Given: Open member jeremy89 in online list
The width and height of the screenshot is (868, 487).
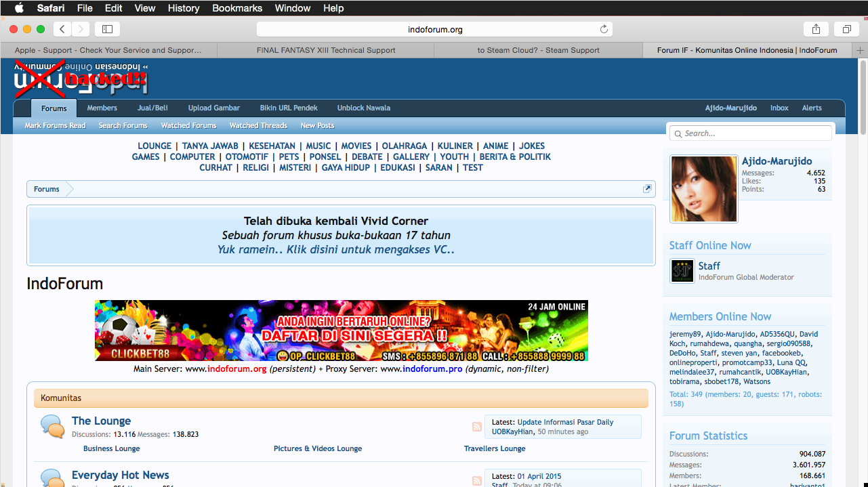Looking at the screenshot, I should [685, 334].
